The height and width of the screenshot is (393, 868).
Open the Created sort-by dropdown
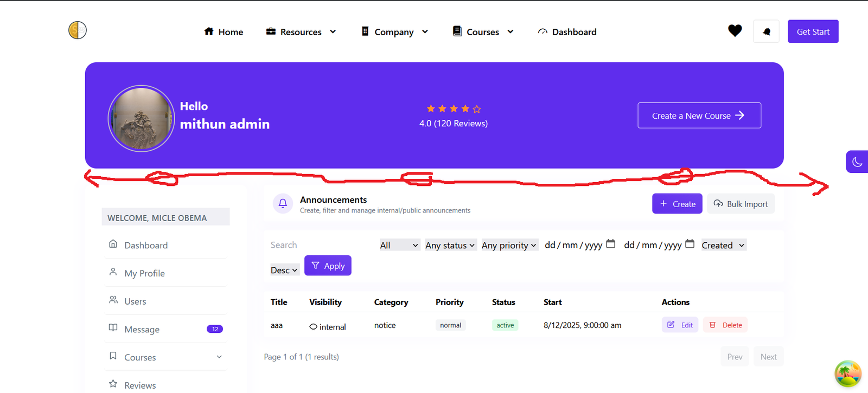pyautogui.click(x=724, y=245)
